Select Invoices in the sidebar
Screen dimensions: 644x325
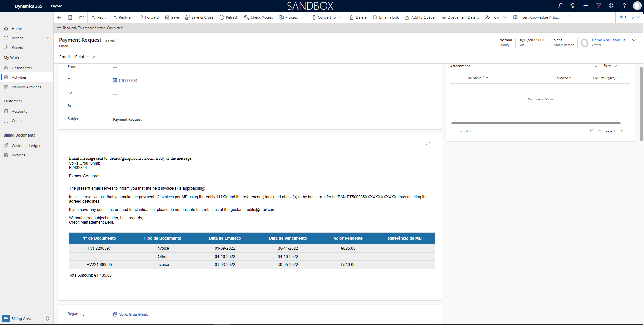18,155
